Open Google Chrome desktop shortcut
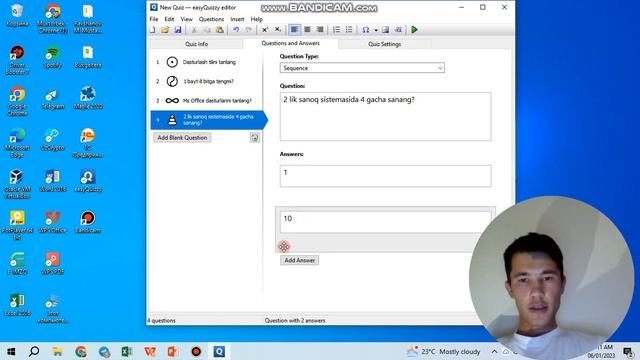This screenshot has width=640, height=360. (x=17, y=101)
